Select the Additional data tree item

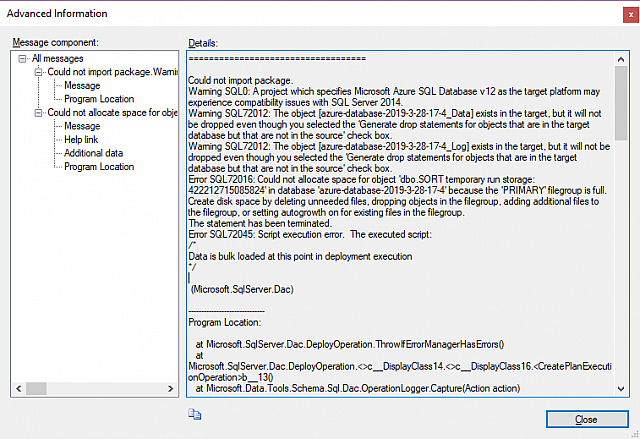[93, 153]
